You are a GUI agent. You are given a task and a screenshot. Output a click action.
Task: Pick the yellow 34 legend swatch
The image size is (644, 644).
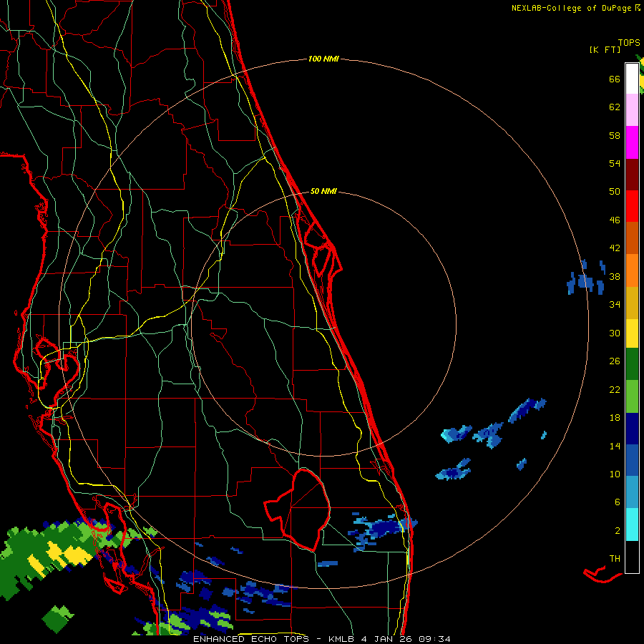632,333
